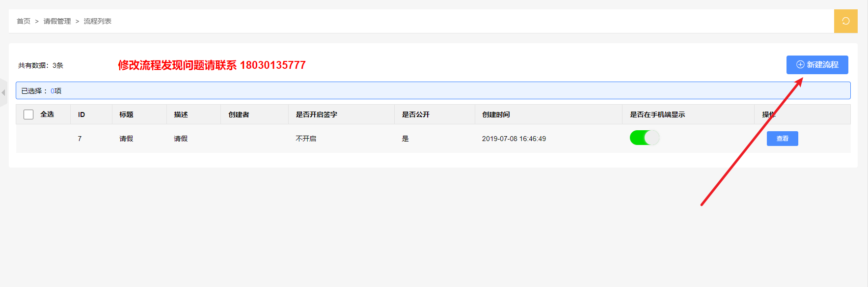This screenshot has width=868, height=287.
Task: Click the 描述 column header
Action: coord(181,115)
